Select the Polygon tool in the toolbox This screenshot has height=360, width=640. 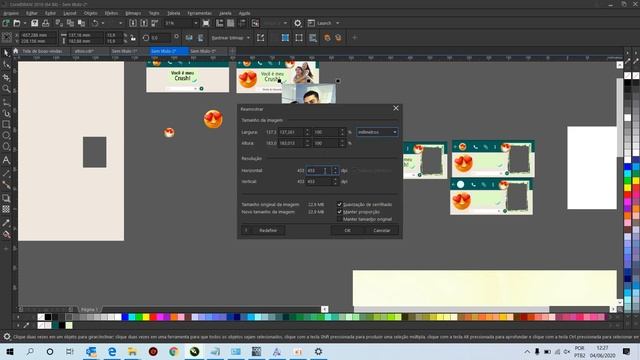[6, 147]
